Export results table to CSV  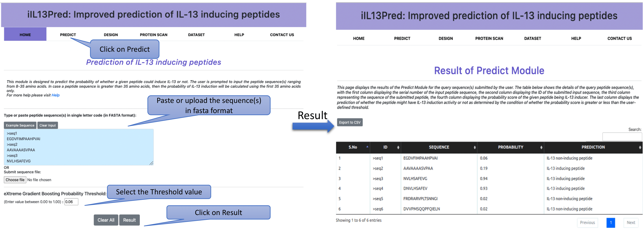point(349,122)
